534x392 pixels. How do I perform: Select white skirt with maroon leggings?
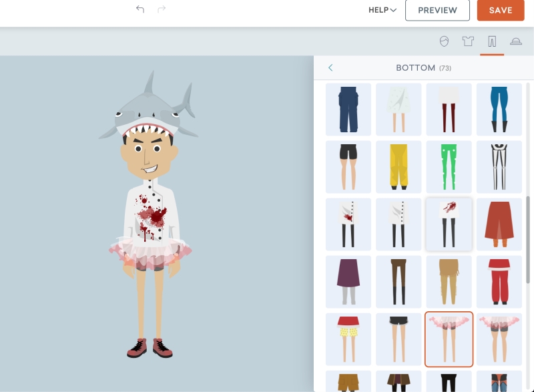[x=449, y=110]
